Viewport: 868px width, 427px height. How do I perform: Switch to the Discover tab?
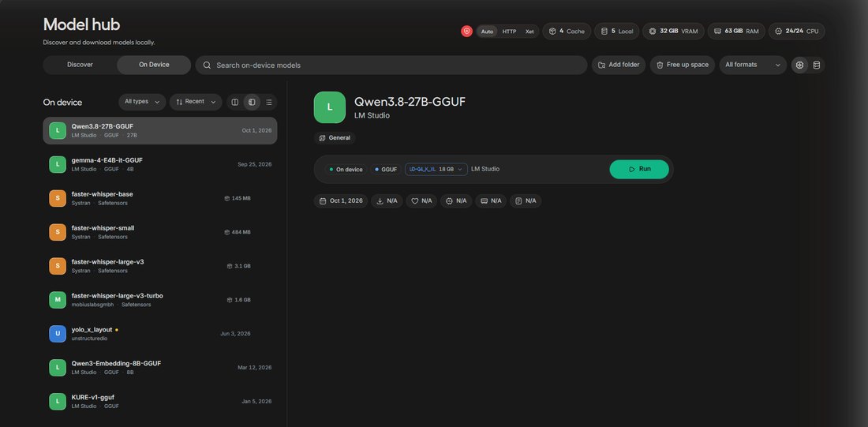(80, 65)
